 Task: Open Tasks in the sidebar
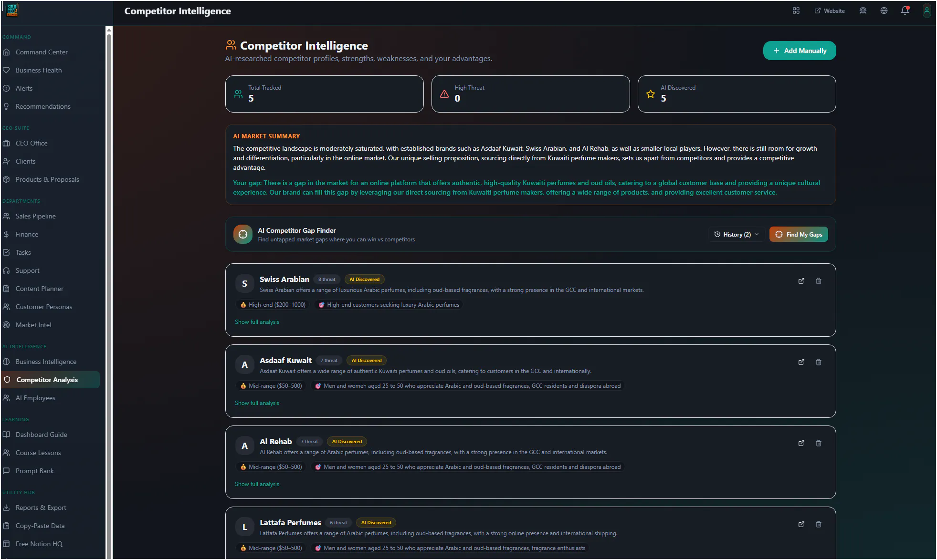51,252
